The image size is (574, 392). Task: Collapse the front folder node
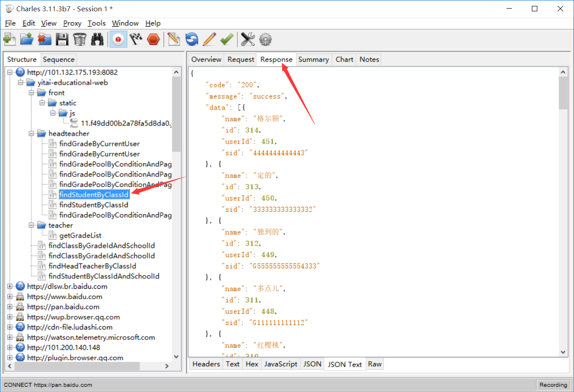(31, 93)
